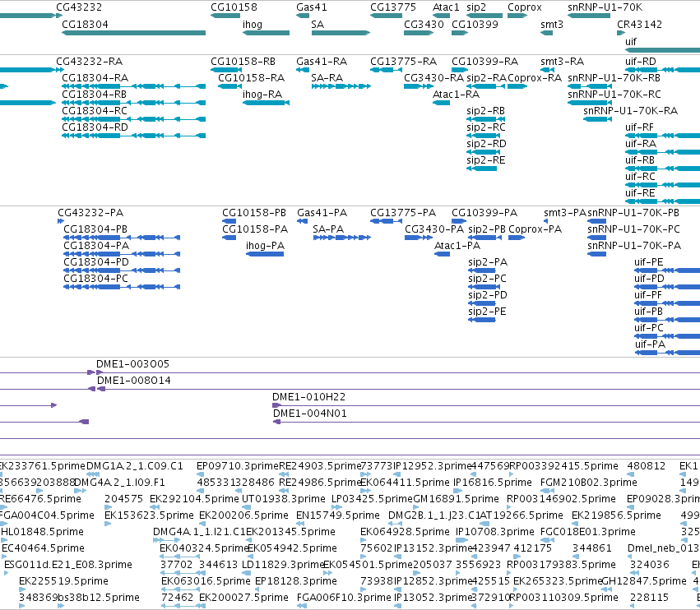The image size is (700, 610).
Task: Click the Gas41 gene label
Action: 312,7
